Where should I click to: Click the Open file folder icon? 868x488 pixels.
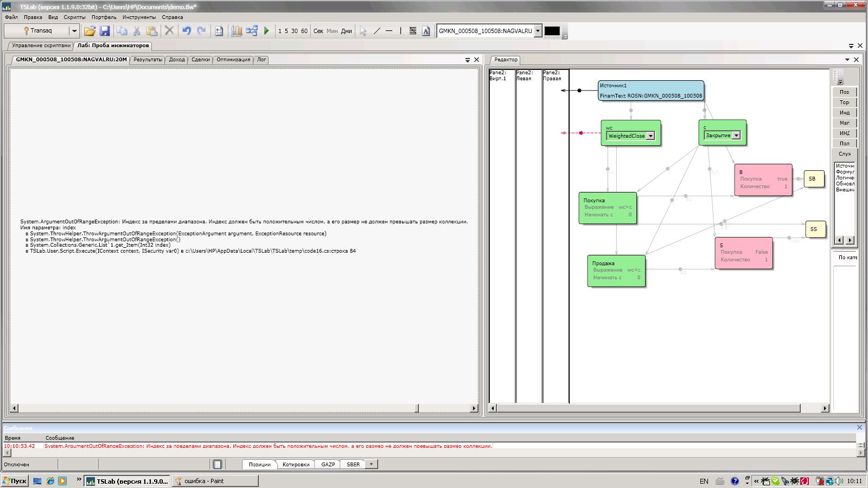[x=90, y=31]
